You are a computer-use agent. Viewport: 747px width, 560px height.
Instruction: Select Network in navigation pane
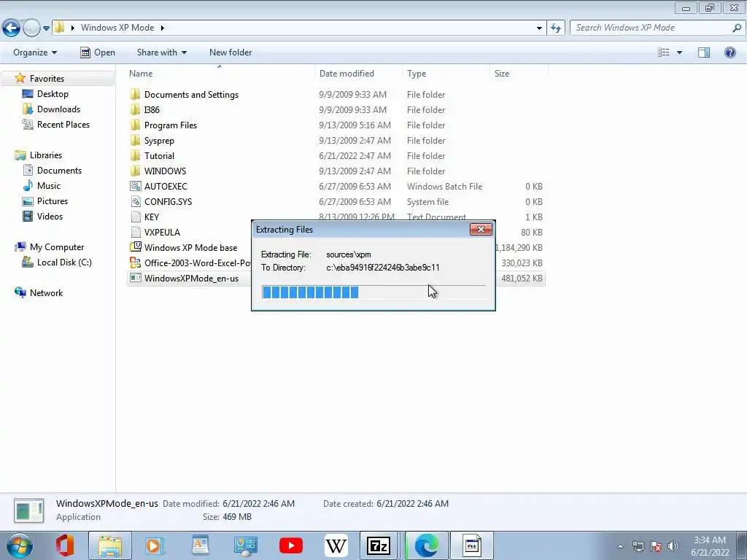click(x=46, y=293)
